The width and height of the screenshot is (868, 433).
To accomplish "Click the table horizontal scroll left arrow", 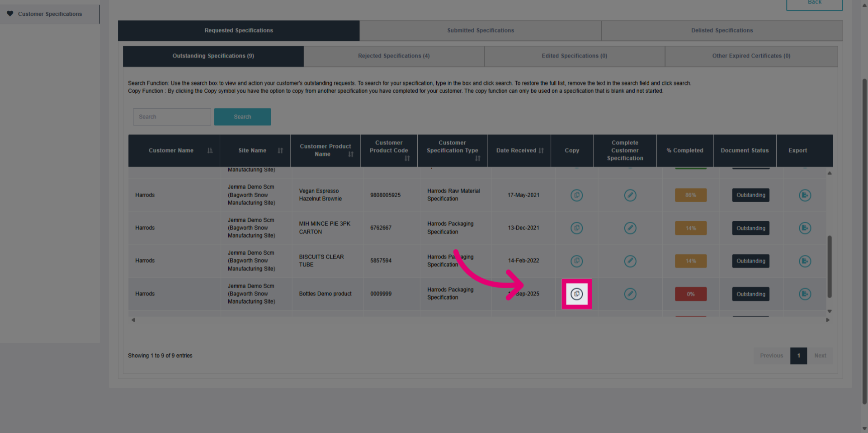I will point(133,320).
